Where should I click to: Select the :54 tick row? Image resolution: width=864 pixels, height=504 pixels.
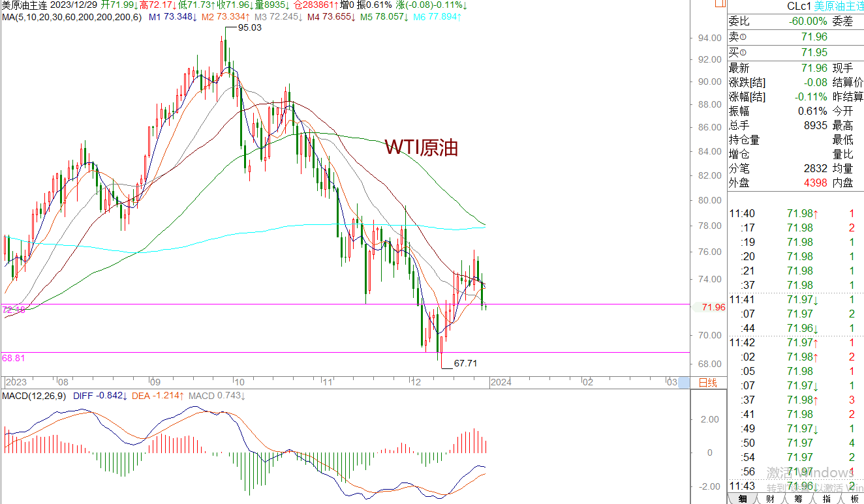click(x=795, y=457)
